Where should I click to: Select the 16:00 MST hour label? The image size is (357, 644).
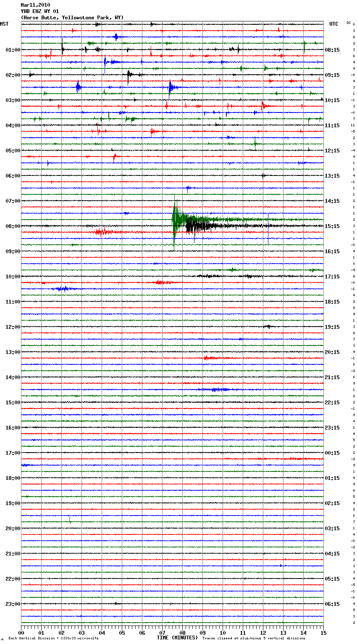click(13, 428)
